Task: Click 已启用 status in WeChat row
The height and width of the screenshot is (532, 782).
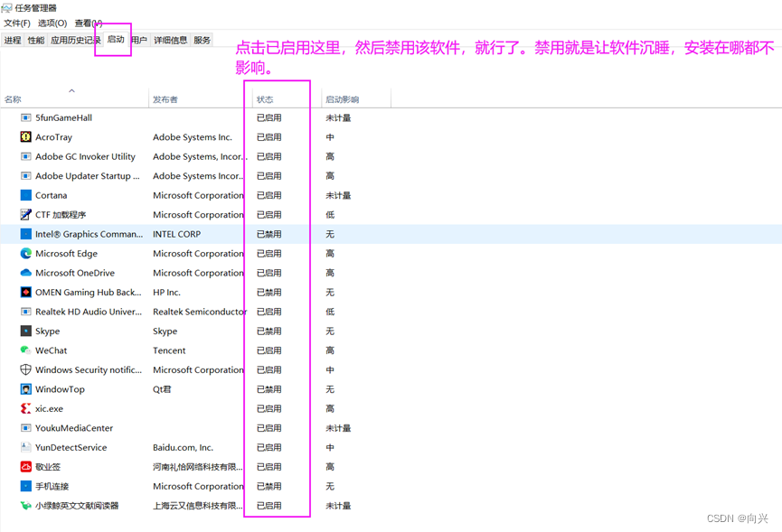Action: coord(269,350)
